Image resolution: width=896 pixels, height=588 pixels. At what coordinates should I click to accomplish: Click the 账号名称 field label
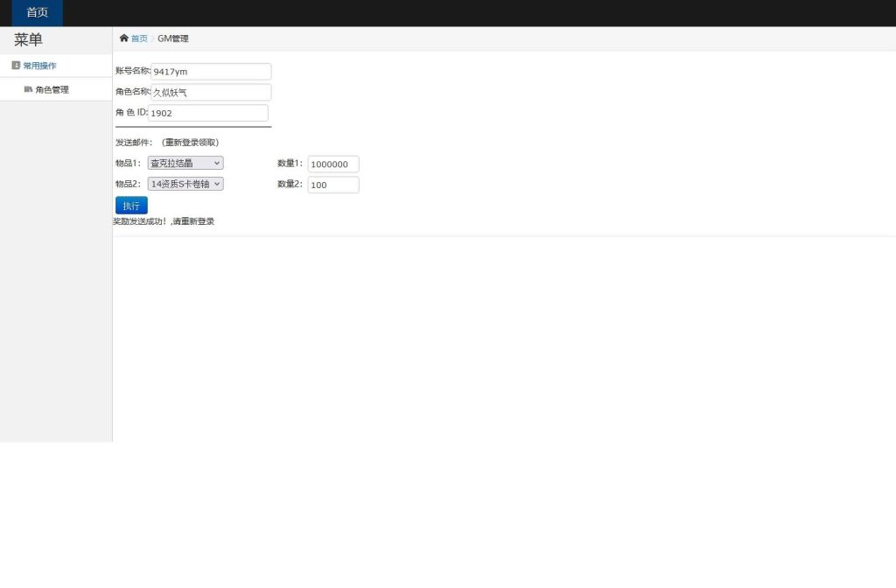pyautogui.click(x=132, y=71)
